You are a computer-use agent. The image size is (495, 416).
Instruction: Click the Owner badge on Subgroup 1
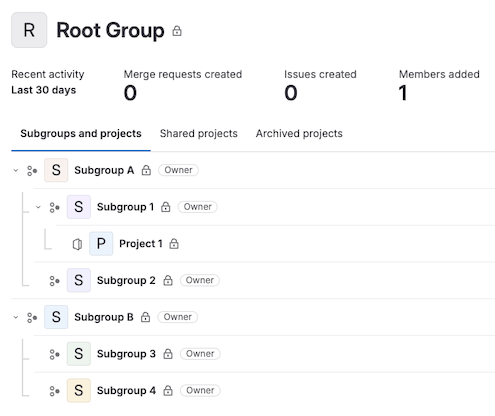197,207
